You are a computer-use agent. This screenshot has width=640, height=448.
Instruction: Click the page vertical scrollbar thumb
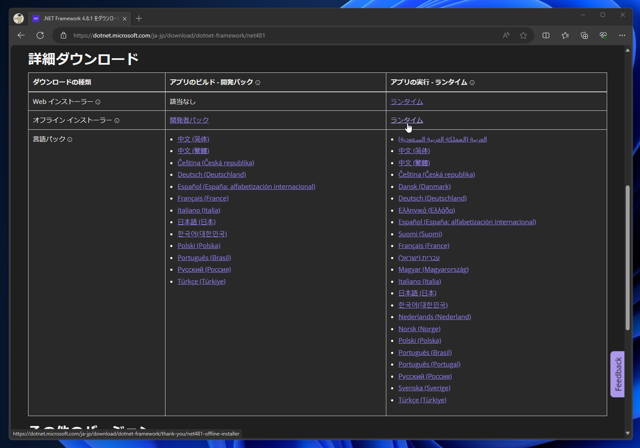point(627,258)
